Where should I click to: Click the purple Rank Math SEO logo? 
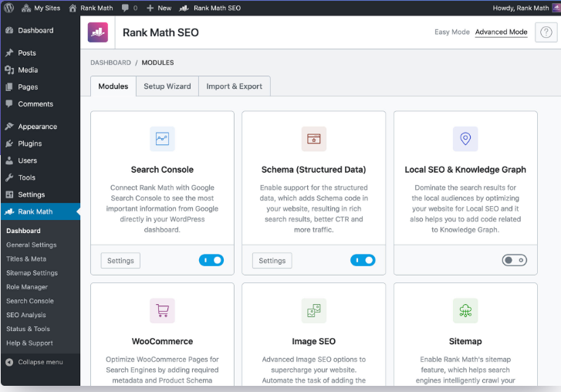click(98, 32)
